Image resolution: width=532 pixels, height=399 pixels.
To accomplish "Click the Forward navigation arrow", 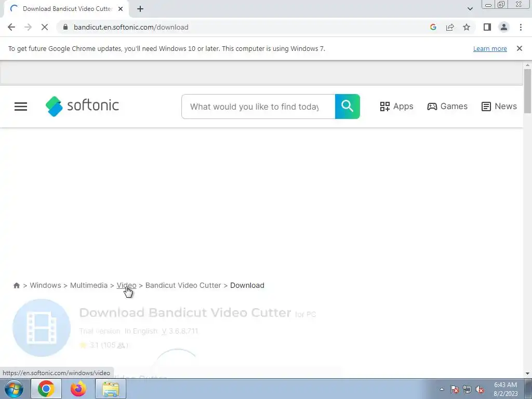I will click(28, 27).
